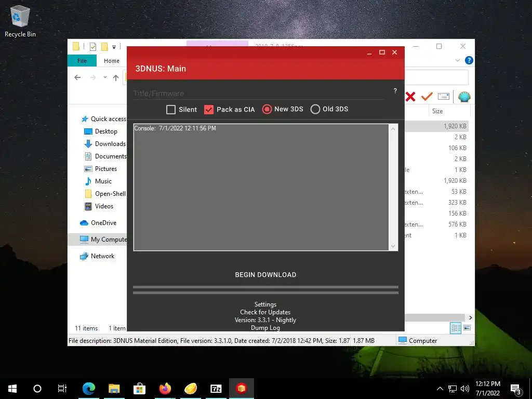Image resolution: width=532 pixels, height=399 pixels.
Task: Click BEGIN DOWNLOAD button
Action: pyautogui.click(x=265, y=275)
